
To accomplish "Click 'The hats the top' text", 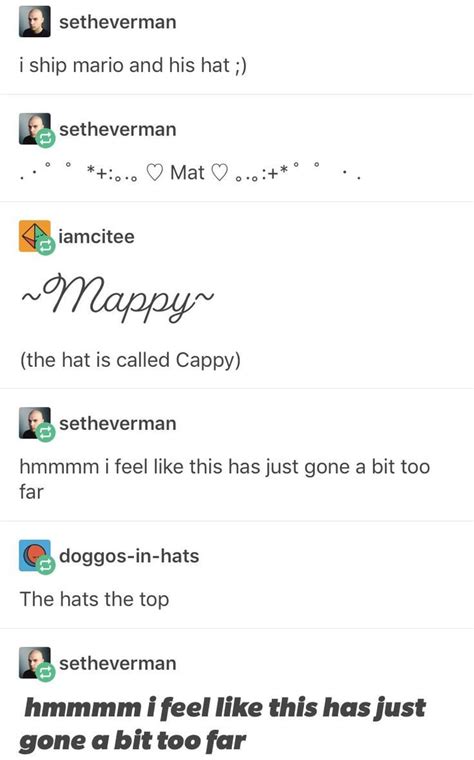I will (94, 599).
